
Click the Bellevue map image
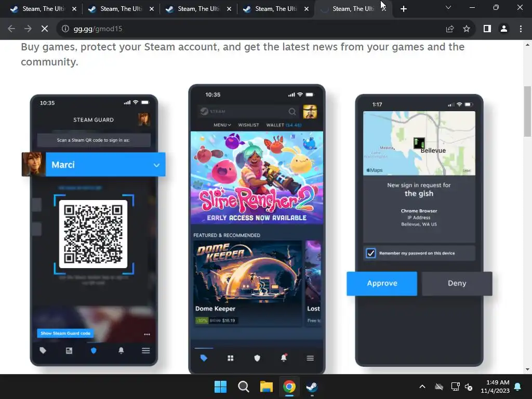coord(419,143)
